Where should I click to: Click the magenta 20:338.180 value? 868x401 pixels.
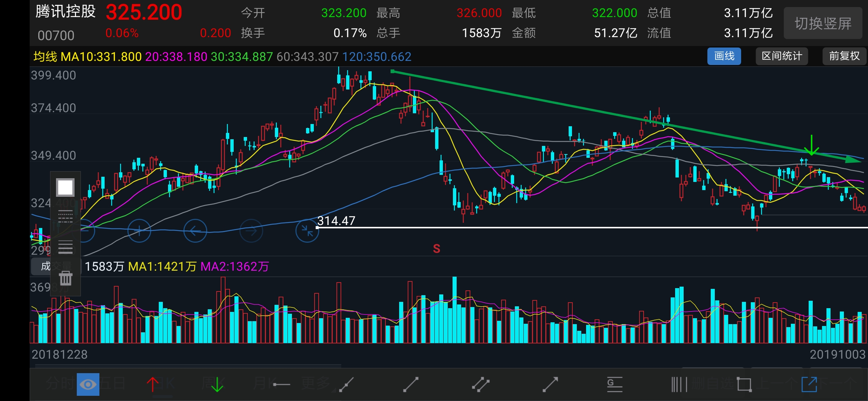(176, 57)
